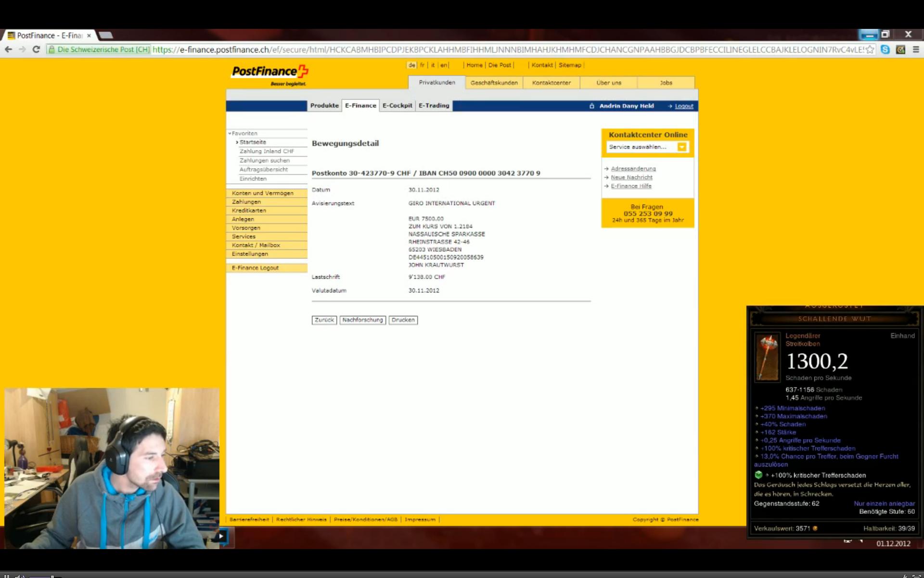Click the Zurück button

(324, 320)
